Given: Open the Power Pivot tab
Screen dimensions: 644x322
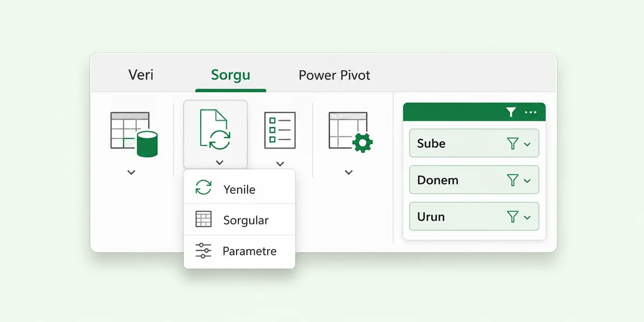Looking at the screenshot, I should [334, 75].
